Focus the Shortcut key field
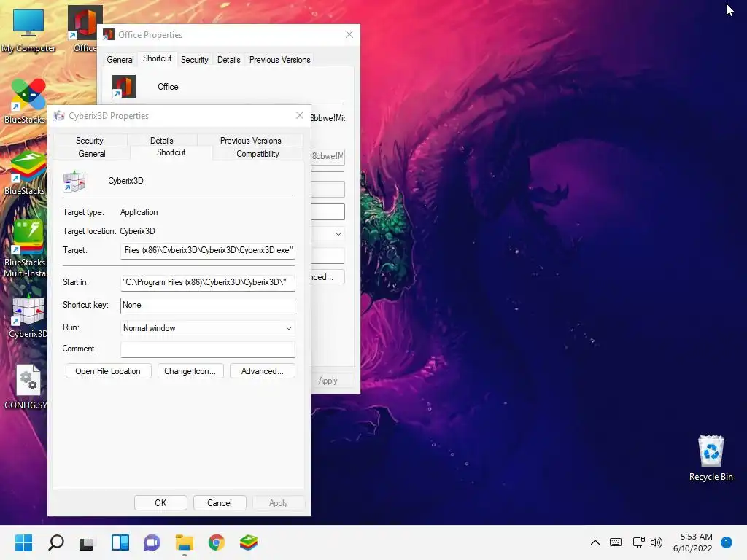Image resolution: width=747 pixels, height=560 pixels. [x=208, y=306]
